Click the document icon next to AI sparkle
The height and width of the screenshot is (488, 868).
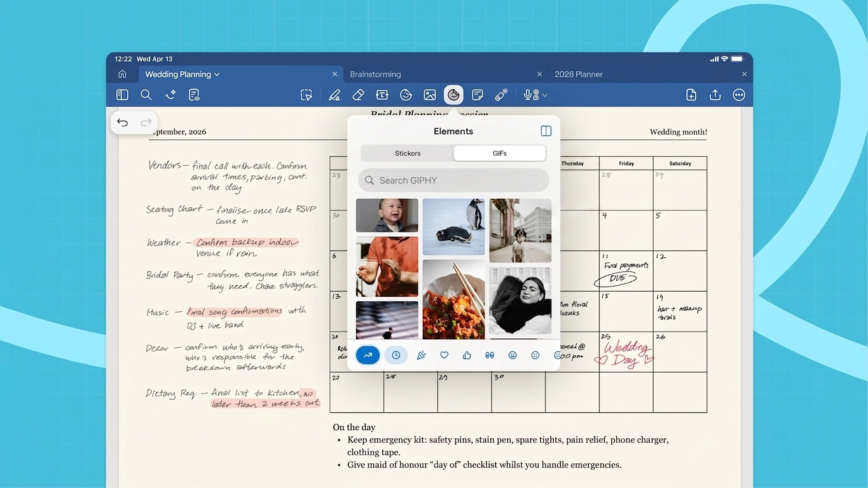point(194,95)
